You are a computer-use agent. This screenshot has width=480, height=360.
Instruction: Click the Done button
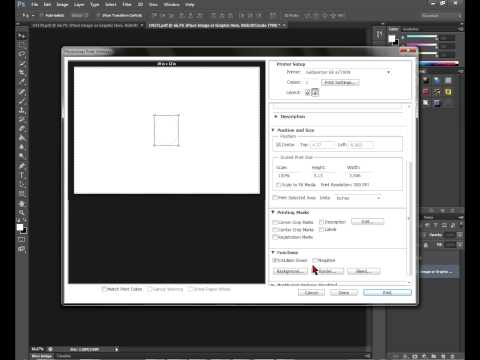coord(344,293)
